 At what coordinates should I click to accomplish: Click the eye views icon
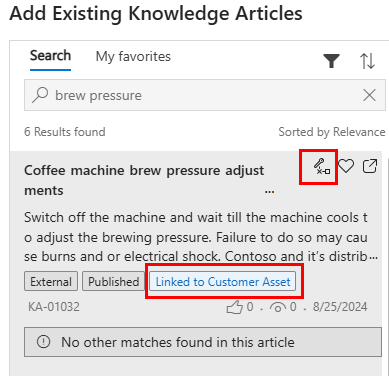278,307
